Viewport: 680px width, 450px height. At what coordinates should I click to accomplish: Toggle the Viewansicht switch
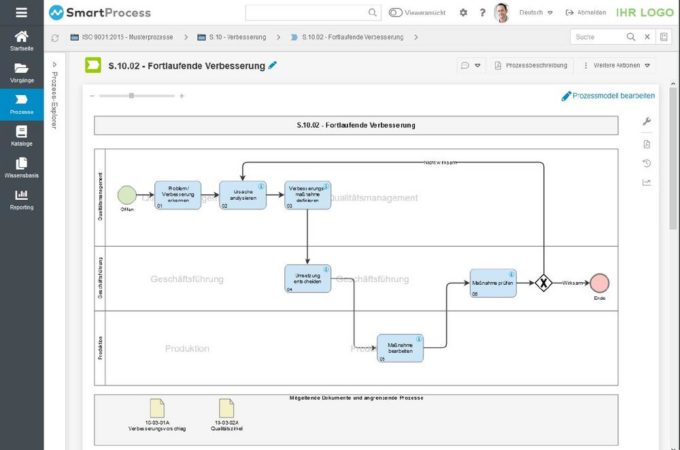396,13
